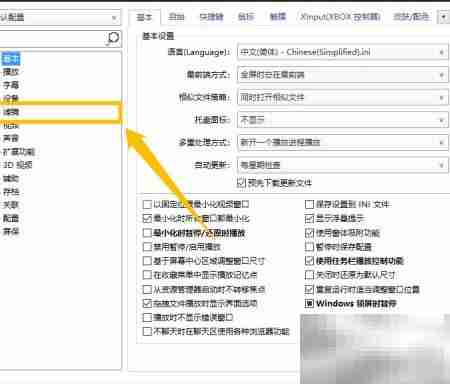450x384 pixels.
Task: Toggle 显示气泡提示 checkbox
Action: (309, 218)
